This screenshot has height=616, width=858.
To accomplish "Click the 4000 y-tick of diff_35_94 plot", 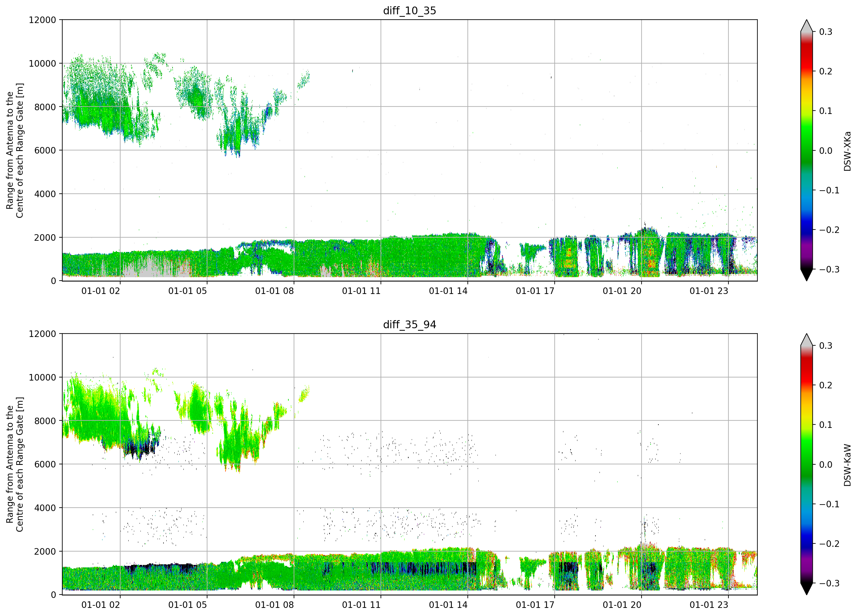I will (45, 508).
